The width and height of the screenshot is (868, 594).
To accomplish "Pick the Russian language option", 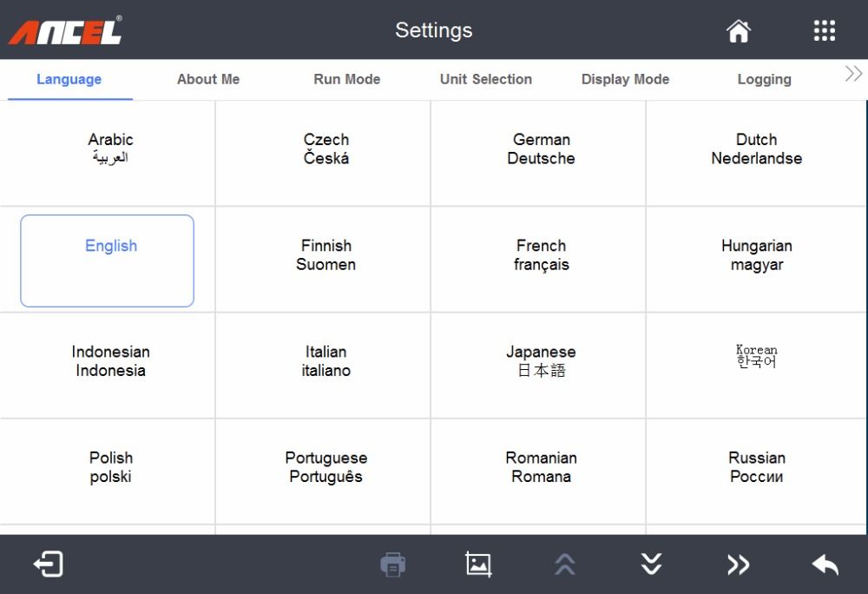I will pyautogui.click(x=756, y=467).
